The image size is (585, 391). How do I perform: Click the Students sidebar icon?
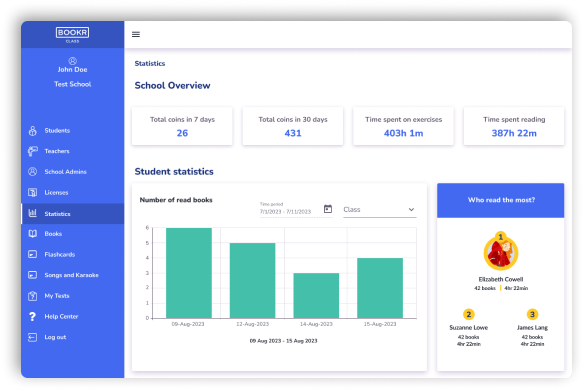[x=33, y=131]
